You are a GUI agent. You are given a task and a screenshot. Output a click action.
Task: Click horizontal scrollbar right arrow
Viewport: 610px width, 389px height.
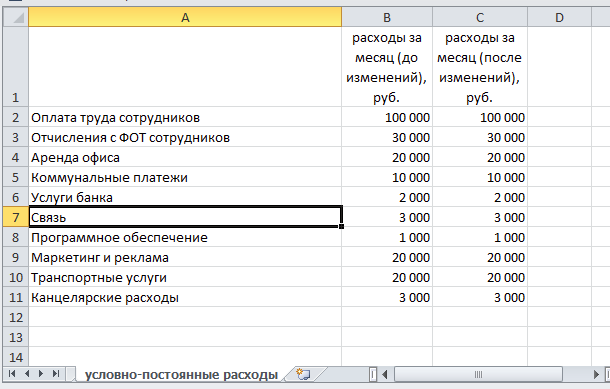(596, 375)
